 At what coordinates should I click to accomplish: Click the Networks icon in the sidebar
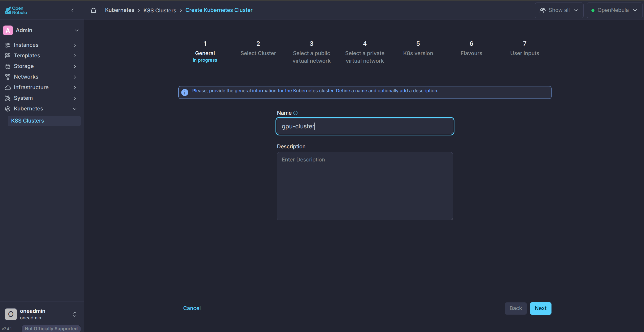click(x=8, y=77)
